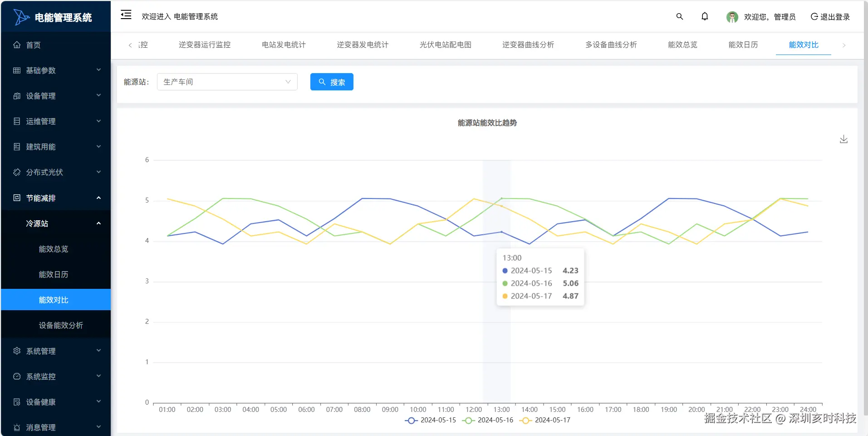Click the 建筑用能 icon
Screen dimensions: 868x436
[x=17, y=147]
